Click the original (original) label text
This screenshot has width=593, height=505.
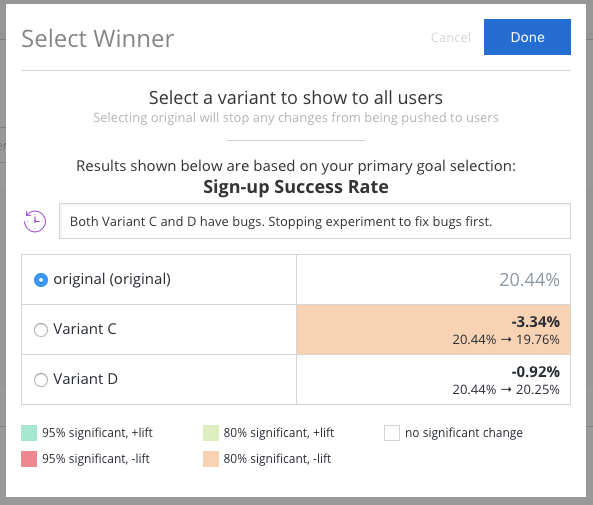coord(112,279)
